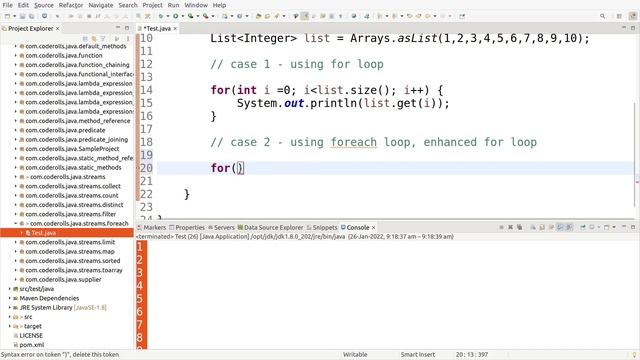
Task: Select the pom.xml file
Action: 32,344
